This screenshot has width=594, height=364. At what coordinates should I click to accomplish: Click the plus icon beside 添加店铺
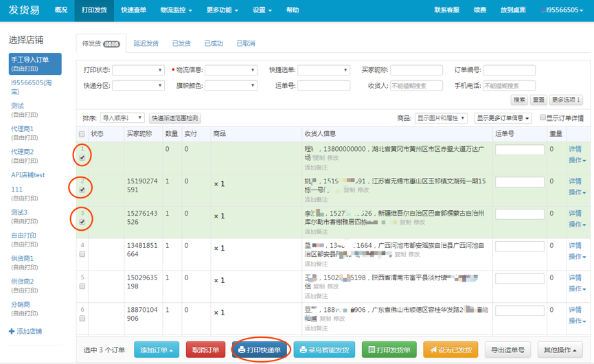(12, 332)
